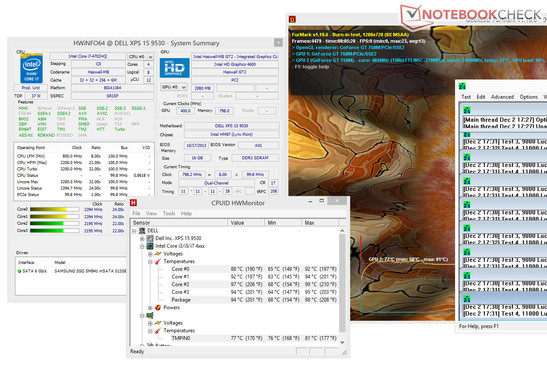Collapse the DELL tree node
The width and height of the screenshot is (547, 369).
click(x=134, y=231)
